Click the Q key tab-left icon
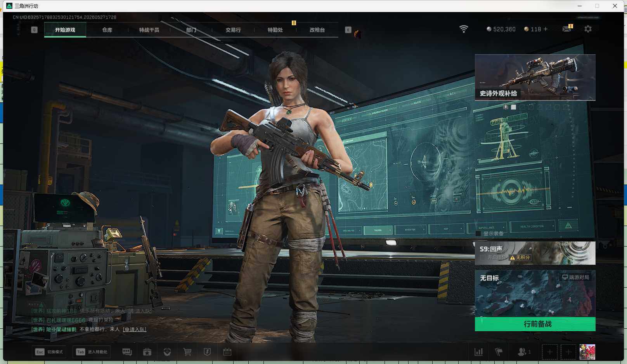Screen dimensions: 627x364 click(34, 30)
